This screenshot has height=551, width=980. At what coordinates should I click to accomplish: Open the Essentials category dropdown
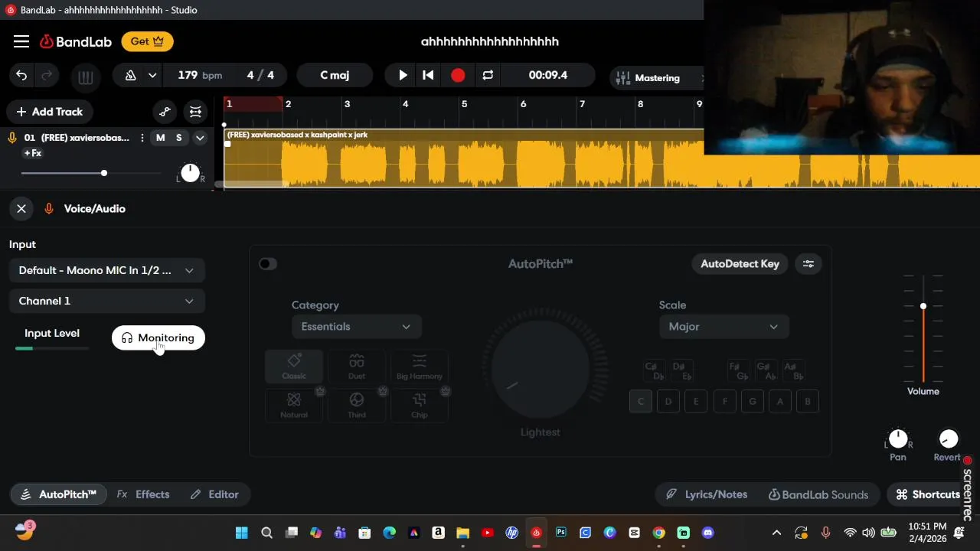[x=356, y=327]
